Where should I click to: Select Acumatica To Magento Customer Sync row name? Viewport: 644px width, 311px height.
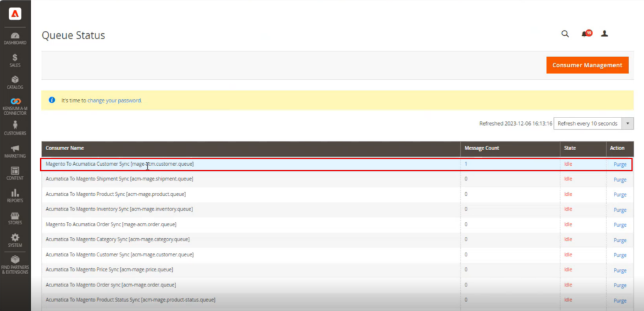pyautogui.click(x=119, y=254)
